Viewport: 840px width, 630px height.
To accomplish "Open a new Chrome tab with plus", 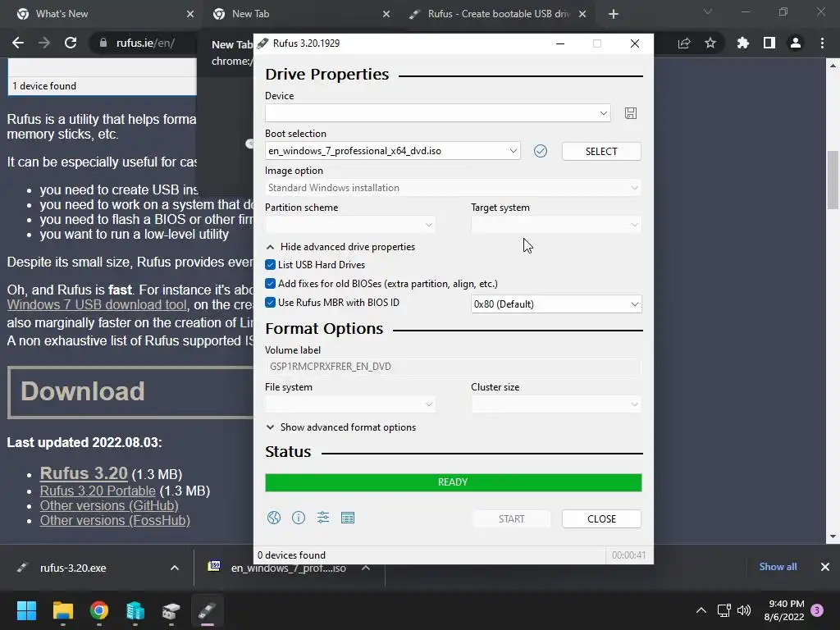I will tap(614, 14).
